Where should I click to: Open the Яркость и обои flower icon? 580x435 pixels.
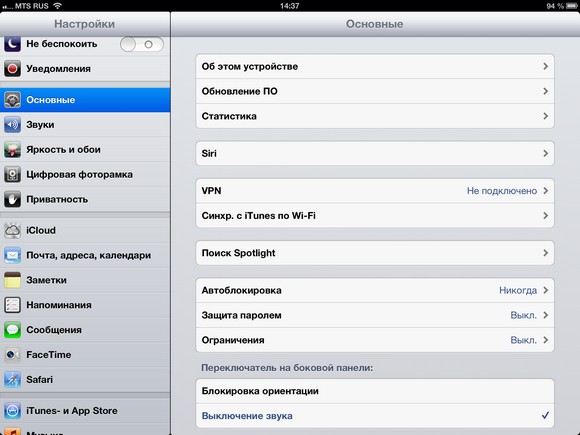pyautogui.click(x=12, y=149)
